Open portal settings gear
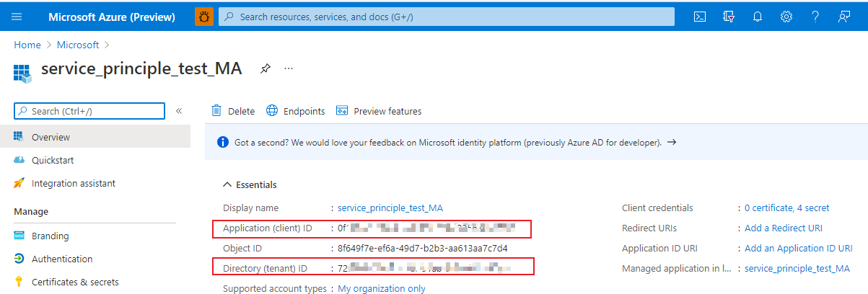The height and width of the screenshot is (294, 868). [x=786, y=17]
